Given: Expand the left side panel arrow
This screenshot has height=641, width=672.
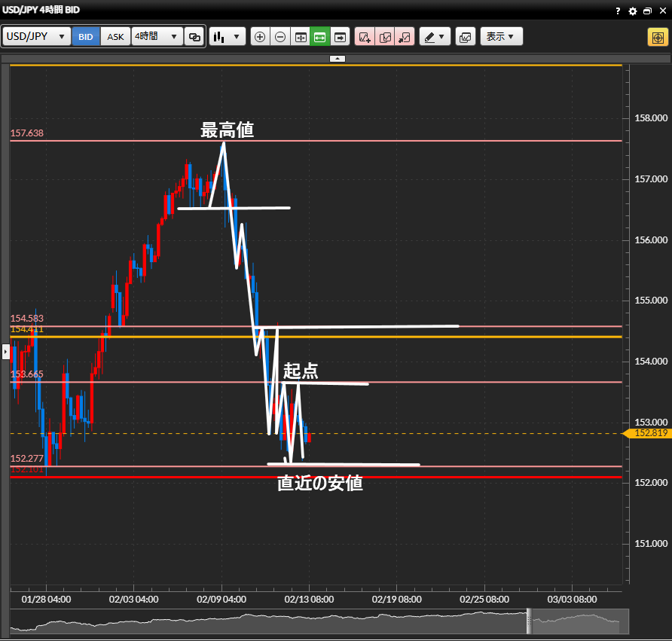Looking at the screenshot, I should (x=6, y=351).
